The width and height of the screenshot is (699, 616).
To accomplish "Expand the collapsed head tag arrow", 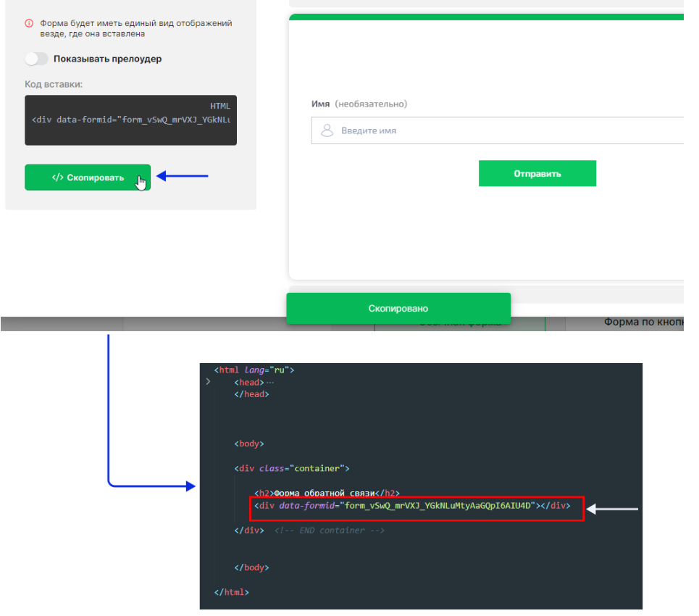I will tap(208, 382).
